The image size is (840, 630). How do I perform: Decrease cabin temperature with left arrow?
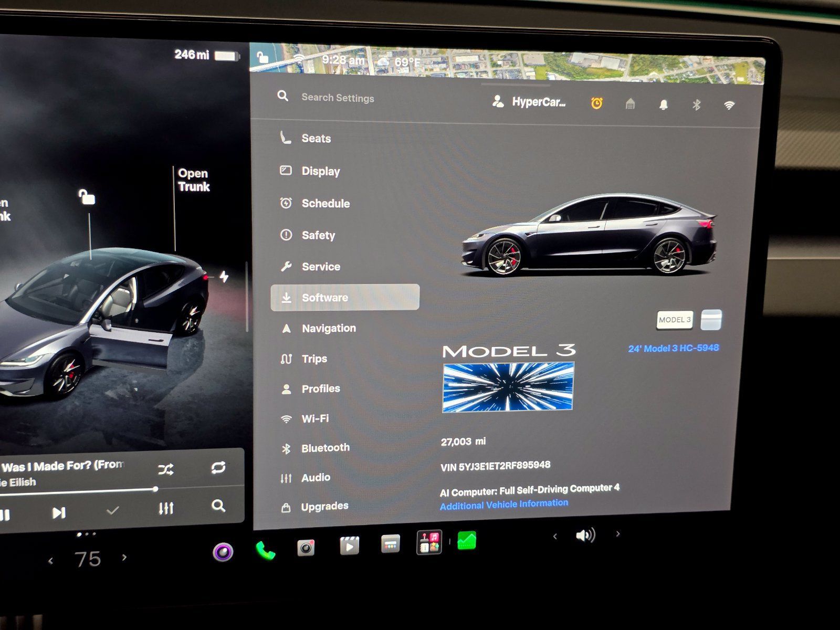[51, 561]
